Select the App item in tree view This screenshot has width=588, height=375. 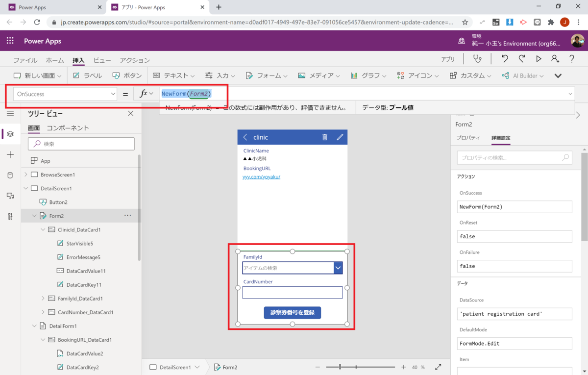(x=45, y=161)
